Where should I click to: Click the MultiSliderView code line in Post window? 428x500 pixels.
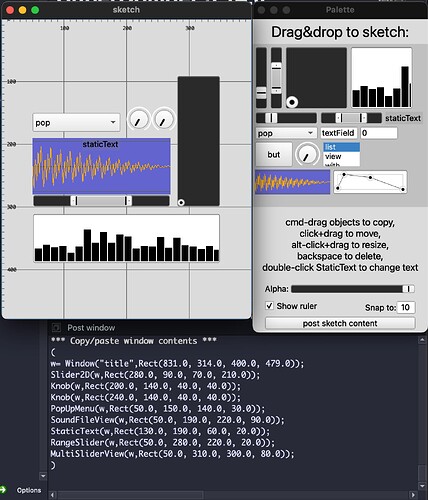coord(173,454)
